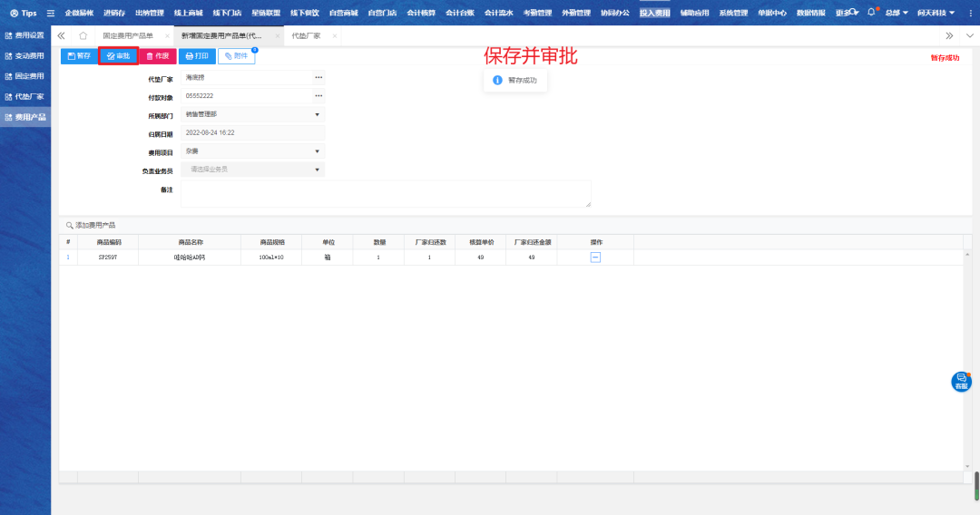Open the 会计核算 top menu
Image resolution: width=980 pixels, height=515 pixels.
(420, 13)
